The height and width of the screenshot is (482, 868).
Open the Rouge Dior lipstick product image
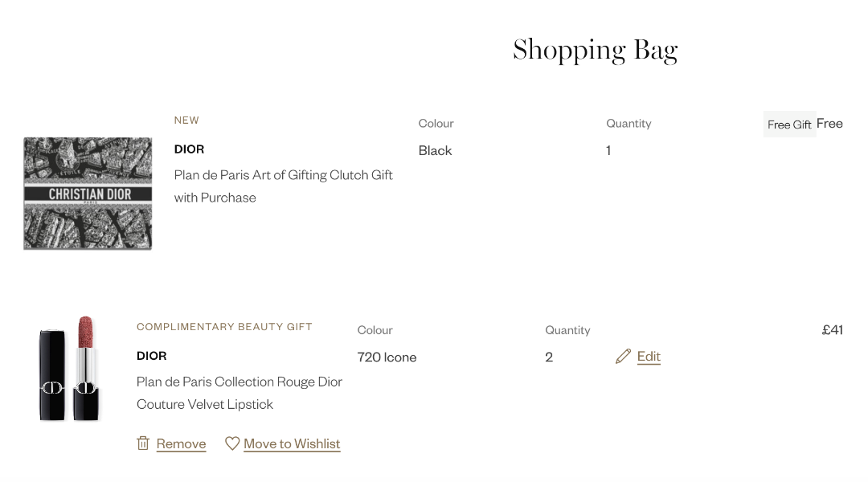pos(70,368)
